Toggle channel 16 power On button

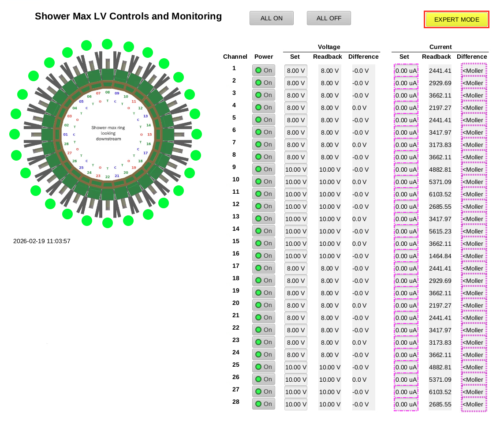[264, 256]
